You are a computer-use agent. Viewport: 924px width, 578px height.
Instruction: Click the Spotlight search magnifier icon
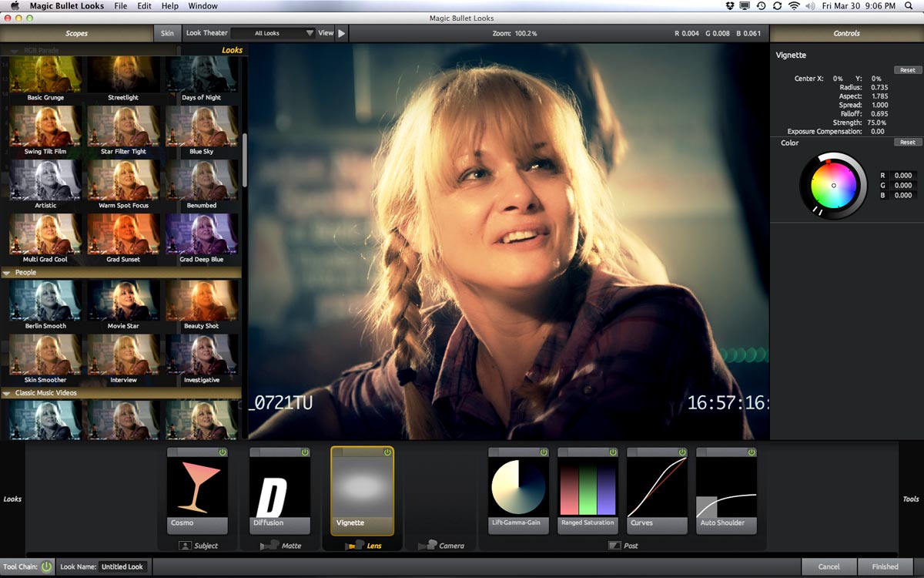(909, 6)
